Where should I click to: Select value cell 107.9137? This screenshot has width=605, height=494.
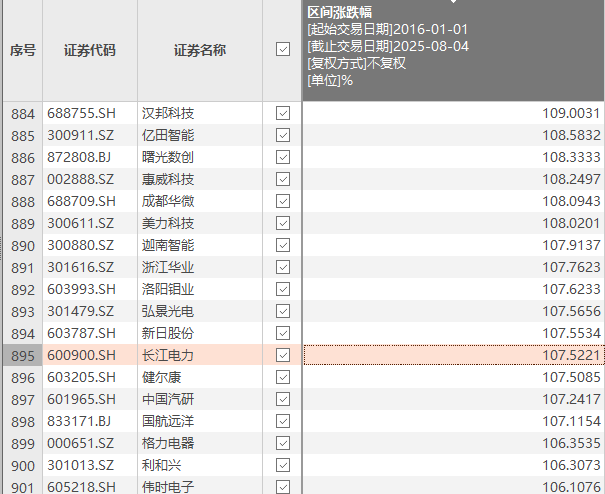pyautogui.click(x=453, y=245)
